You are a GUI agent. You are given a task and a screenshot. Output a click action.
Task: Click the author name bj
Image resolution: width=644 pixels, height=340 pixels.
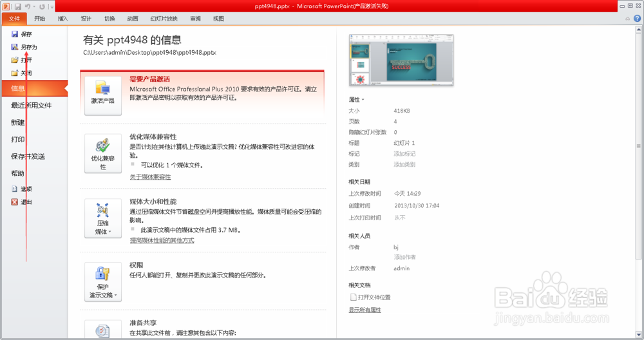pyautogui.click(x=396, y=247)
